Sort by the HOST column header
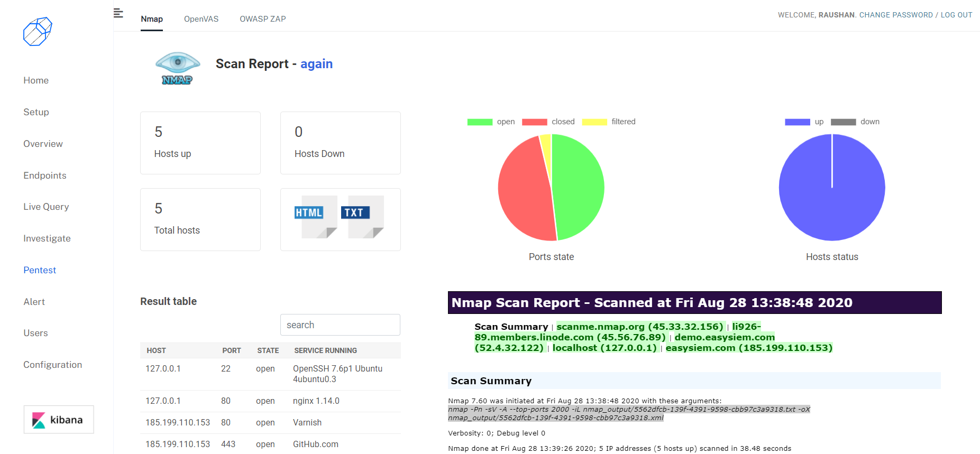This screenshot has height=454, width=980. (x=156, y=350)
